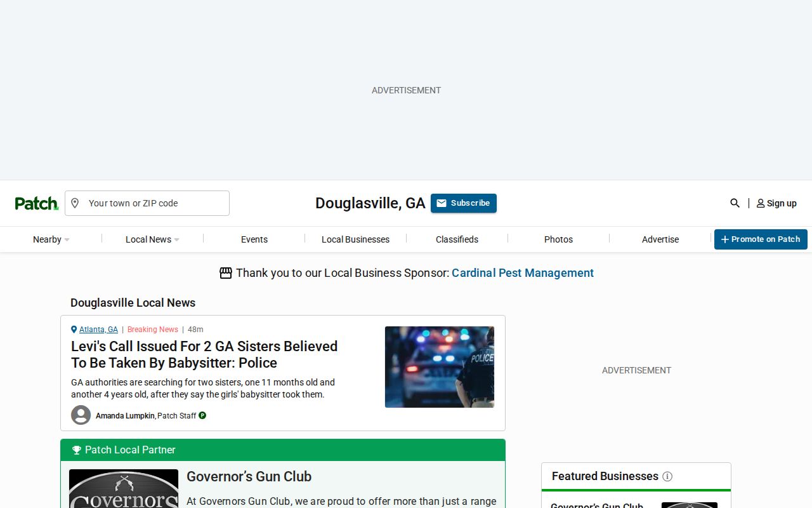Click the location pin icon in town field
The width and height of the screenshot is (812, 508).
point(75,203)
